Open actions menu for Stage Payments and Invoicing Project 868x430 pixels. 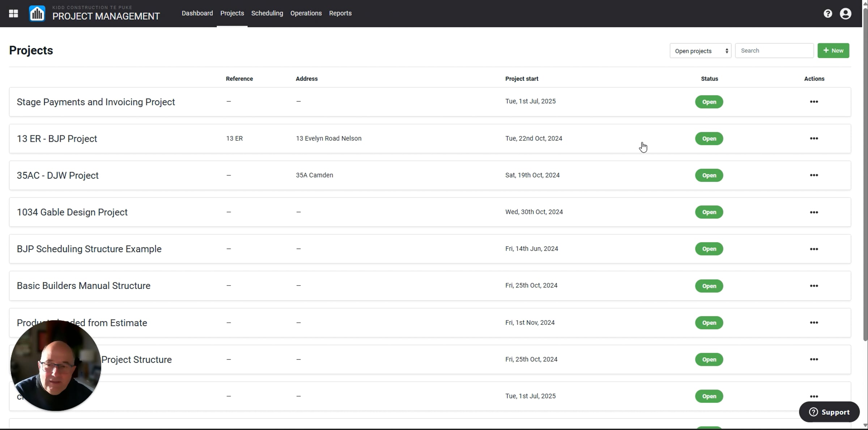click(x=814, y=102)
